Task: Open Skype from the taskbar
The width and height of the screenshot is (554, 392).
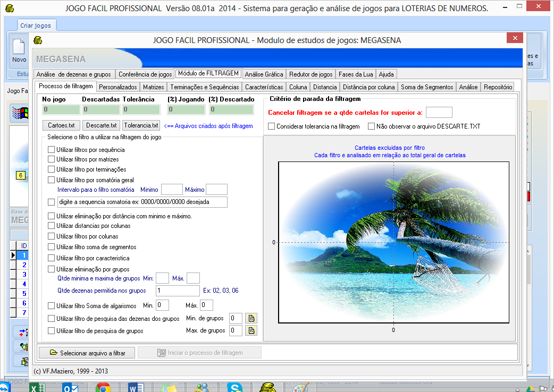Action: 235,387
